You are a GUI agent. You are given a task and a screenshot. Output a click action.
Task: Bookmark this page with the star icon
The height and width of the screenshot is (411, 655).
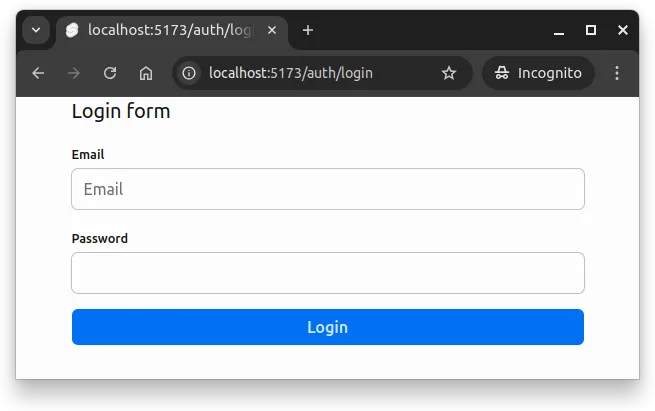tap(449, 73)
